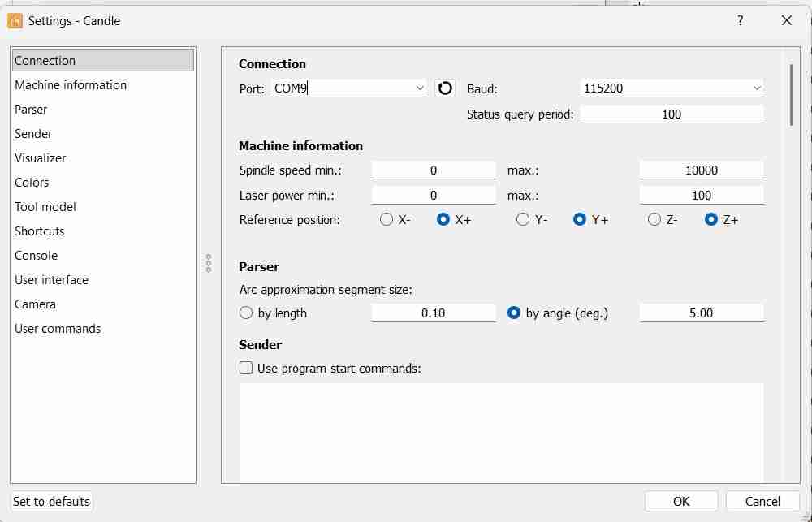Click the Candle application icon in title bar
The image size is (812, 522).
point(14,20)
